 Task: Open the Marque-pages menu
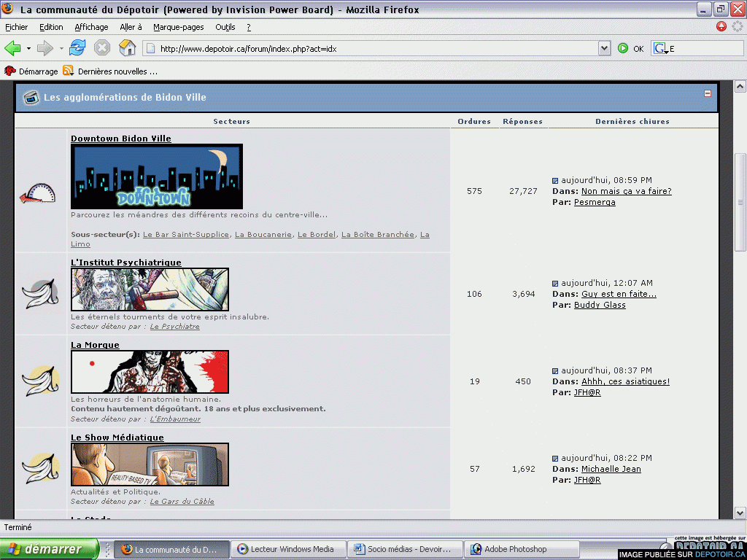(x=179, y=27)
